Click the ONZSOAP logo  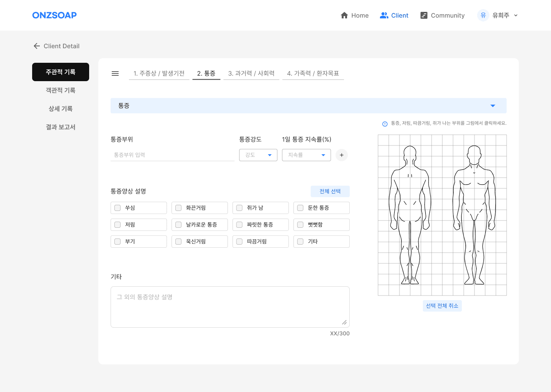tap(54, 15)
